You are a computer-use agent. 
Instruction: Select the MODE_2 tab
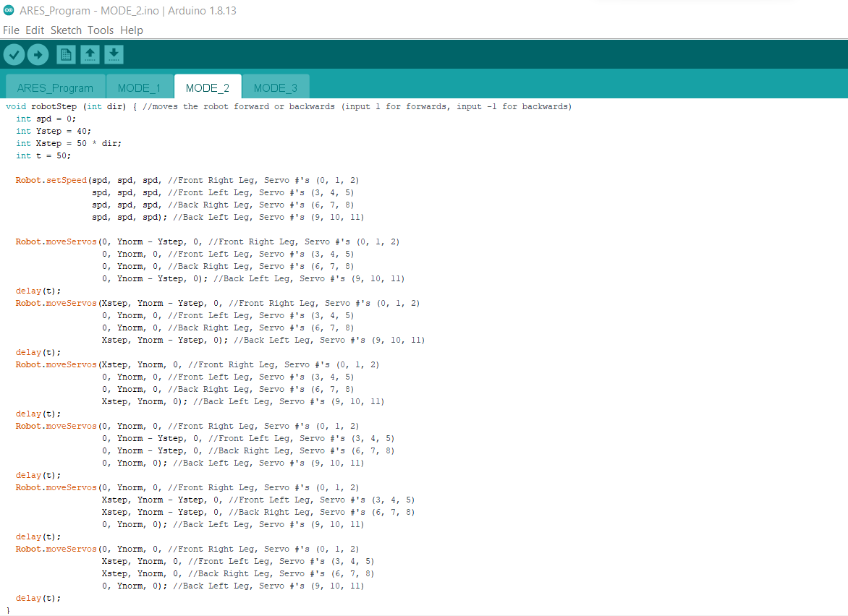(207, 86)
